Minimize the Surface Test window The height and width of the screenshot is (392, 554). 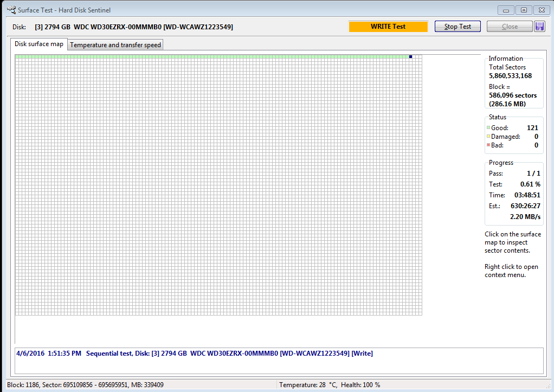(x=506, y=10)
